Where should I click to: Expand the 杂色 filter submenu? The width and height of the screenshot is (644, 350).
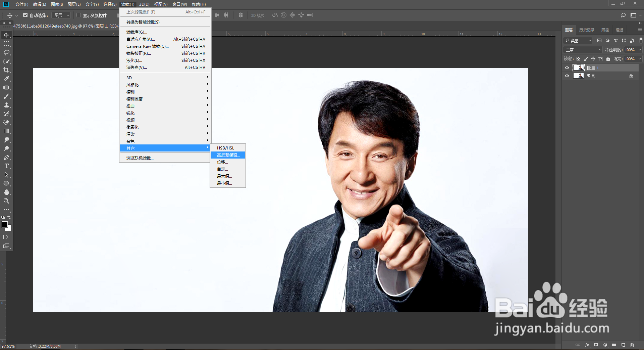tap(165, 141)
